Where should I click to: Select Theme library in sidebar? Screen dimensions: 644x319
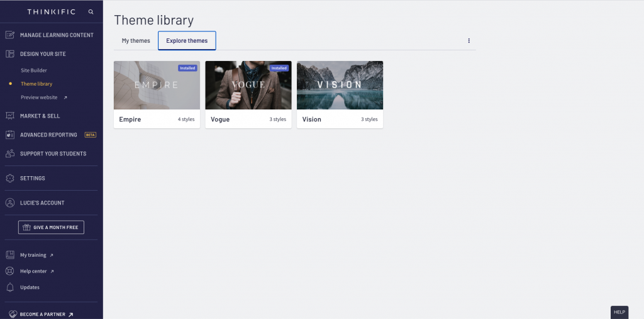36,84
